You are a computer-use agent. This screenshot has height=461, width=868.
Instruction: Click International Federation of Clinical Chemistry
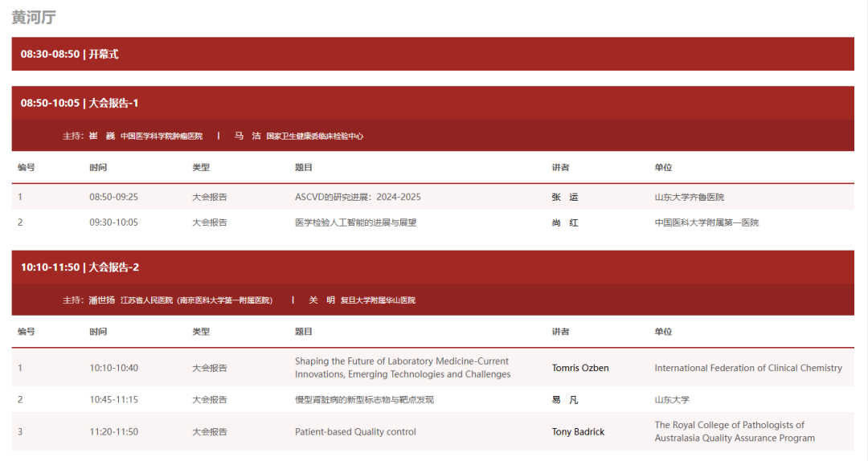[x=748, y=368]
